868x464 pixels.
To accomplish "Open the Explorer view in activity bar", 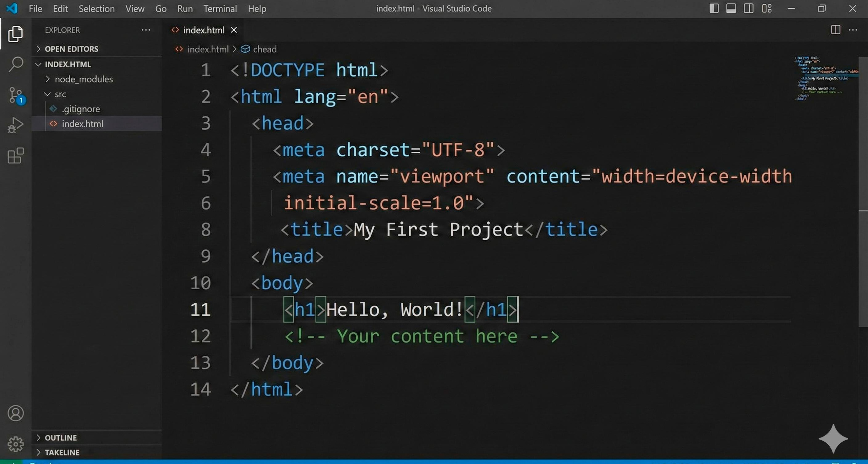I will pos(16,34).
